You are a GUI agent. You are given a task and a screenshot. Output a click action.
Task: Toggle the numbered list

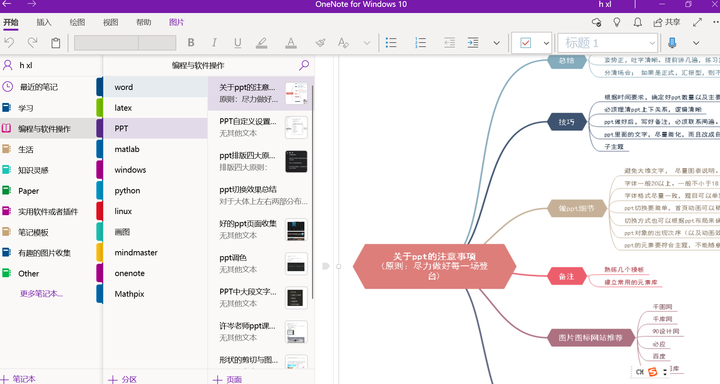pyautogui.click(x=420, y=43)
